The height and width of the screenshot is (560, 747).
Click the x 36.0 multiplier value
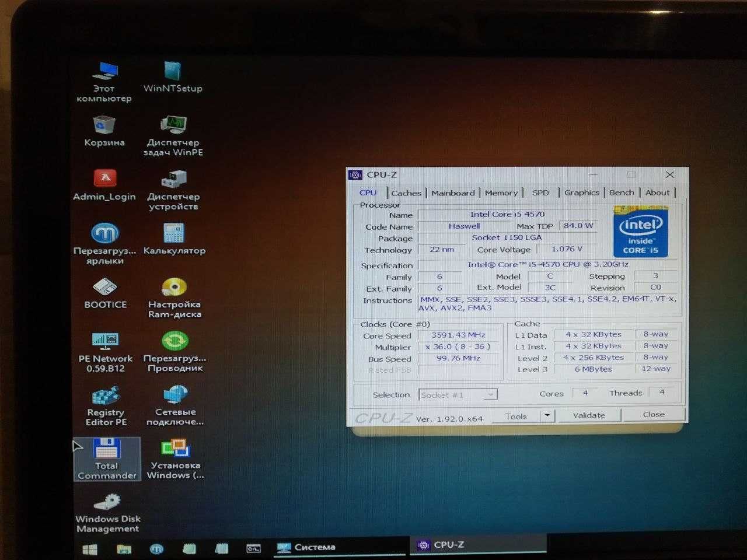pyautogui.click(x=458, y=347)
